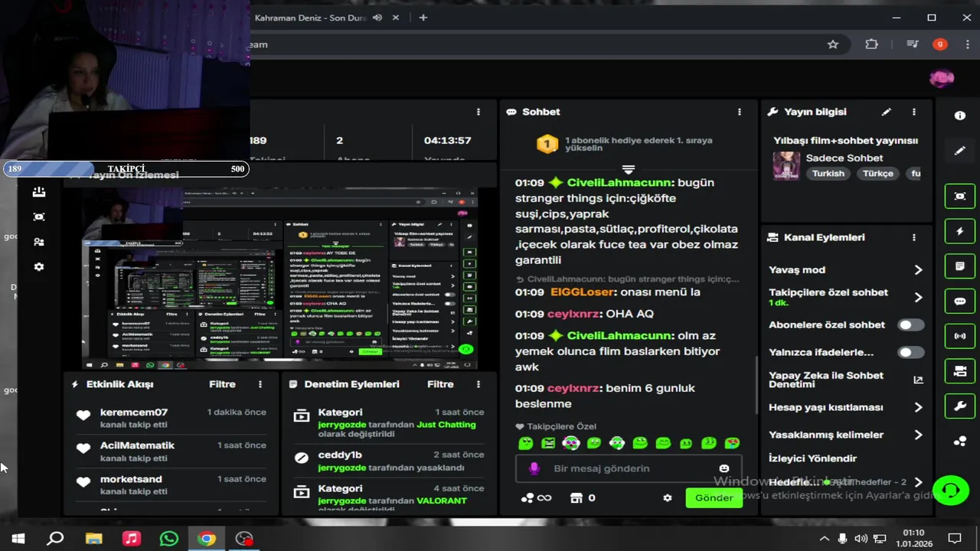This screenshot has width=980, height=551.
Task: Expand Yavaş mod options
Action: (918, 270)
